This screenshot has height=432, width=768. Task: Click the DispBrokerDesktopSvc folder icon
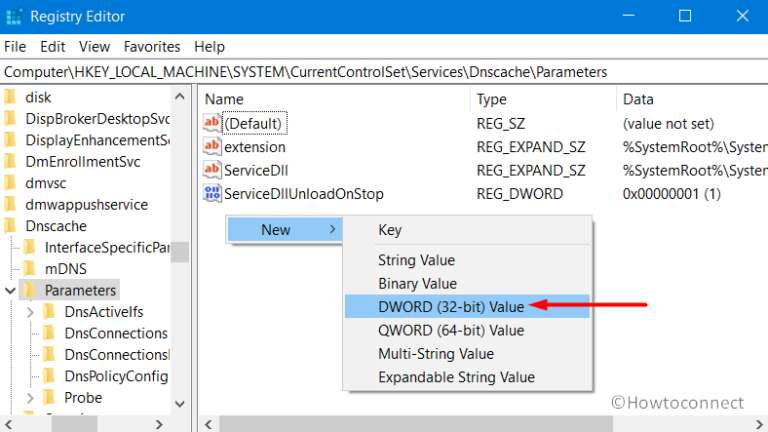[10, 119]
